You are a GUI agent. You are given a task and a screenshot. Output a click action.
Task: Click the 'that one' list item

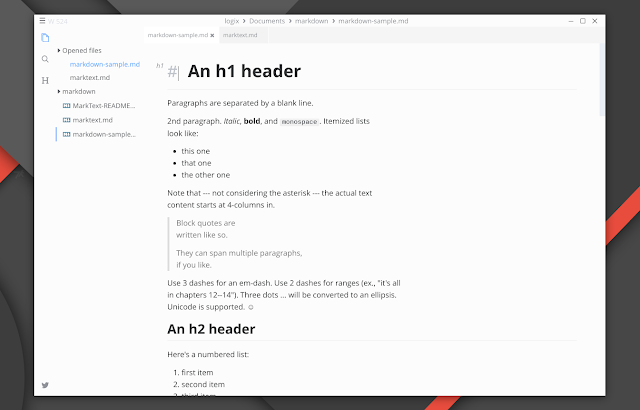[x=196, y=163]
